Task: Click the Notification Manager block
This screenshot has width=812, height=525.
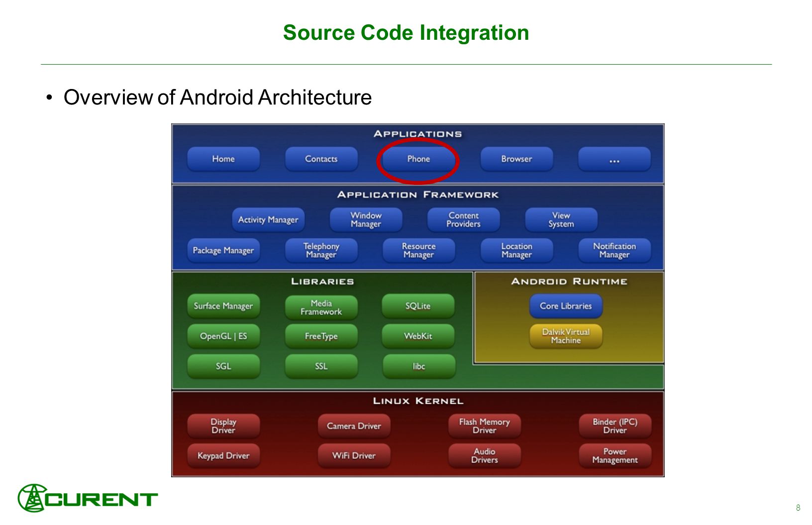Action: (x=614, y=251)
